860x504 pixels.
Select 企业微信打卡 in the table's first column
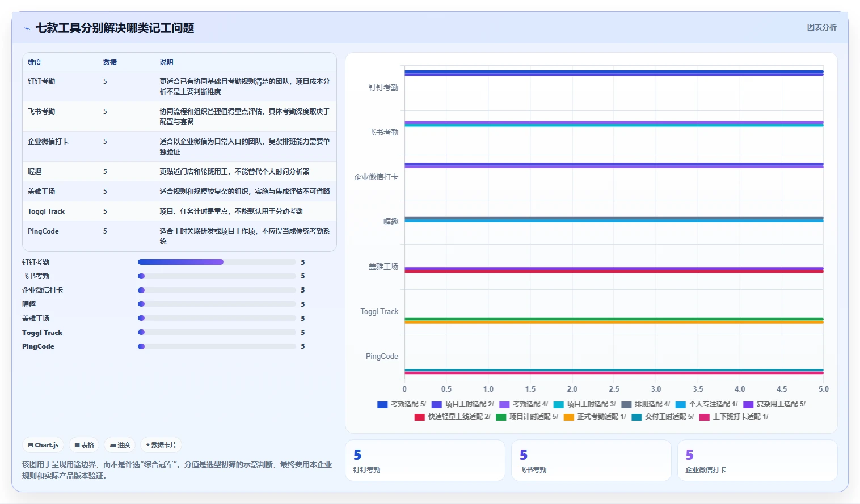point(48,142)
